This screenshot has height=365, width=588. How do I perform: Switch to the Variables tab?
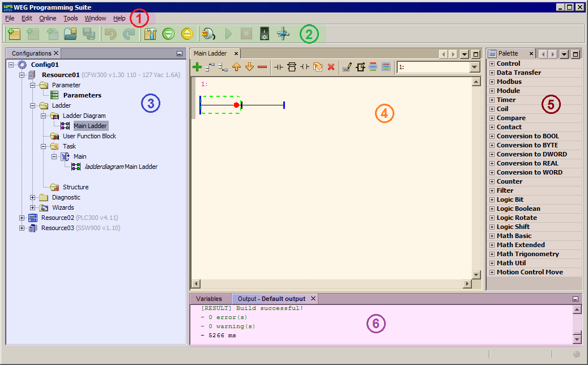pyautogui.click(x=210, y=298)
